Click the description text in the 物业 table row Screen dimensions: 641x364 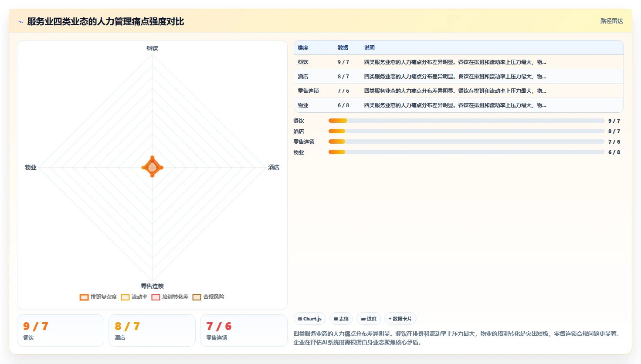[455, 105]
